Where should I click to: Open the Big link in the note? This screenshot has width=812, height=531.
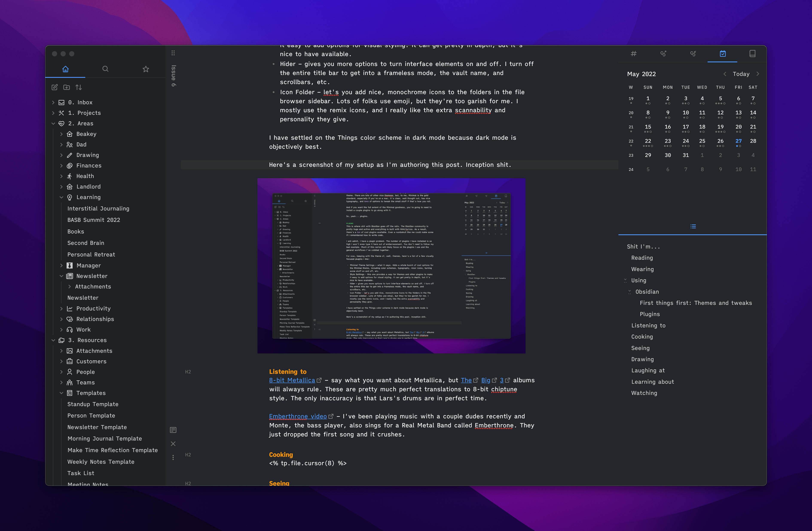coord(486,381)
